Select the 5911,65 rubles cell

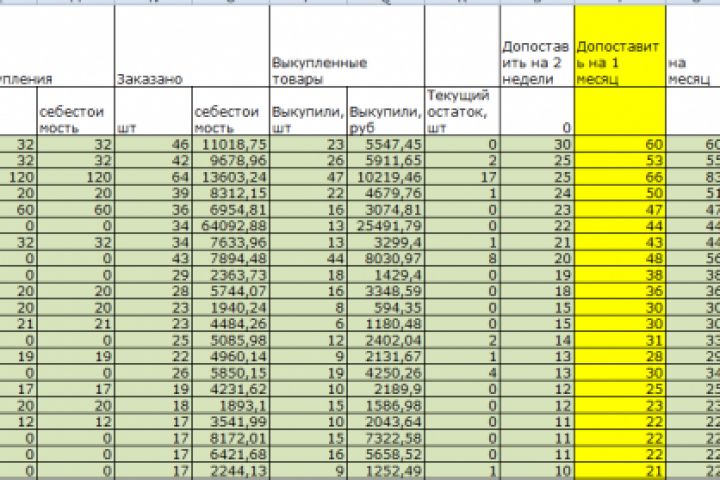386,161
